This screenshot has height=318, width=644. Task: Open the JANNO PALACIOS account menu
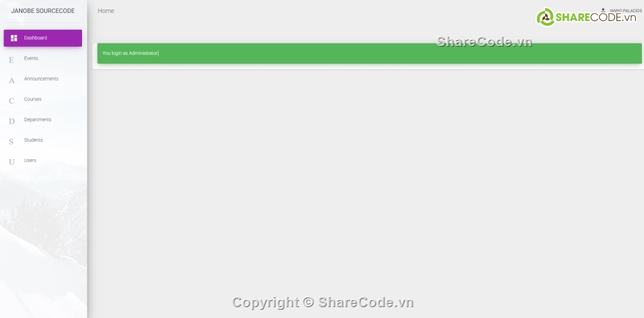pyautogui.click(x=624, y=11)
